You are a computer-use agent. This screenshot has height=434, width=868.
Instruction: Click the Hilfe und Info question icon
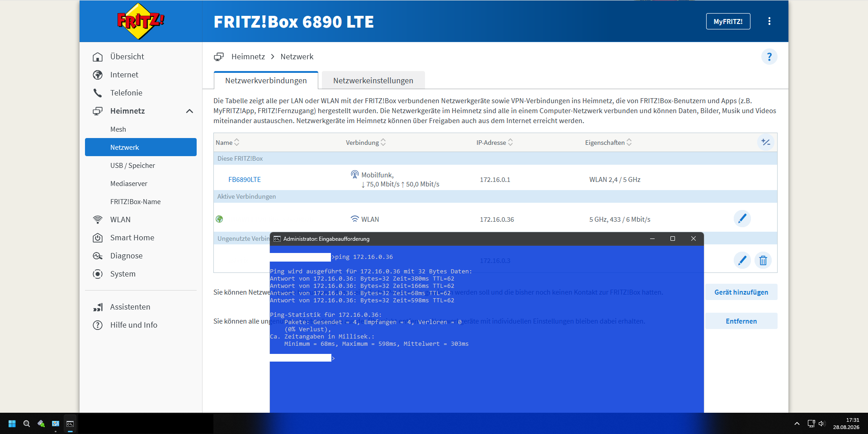click(x=98, y=325)
